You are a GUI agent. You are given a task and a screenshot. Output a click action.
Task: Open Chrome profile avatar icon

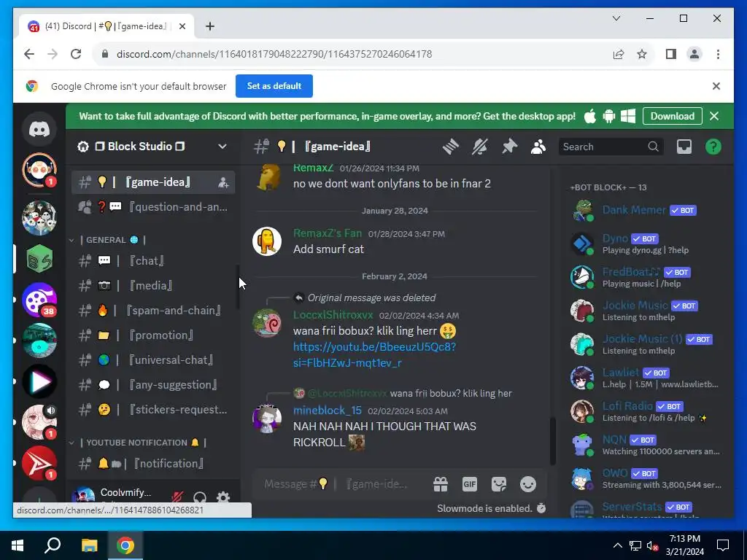694,54
